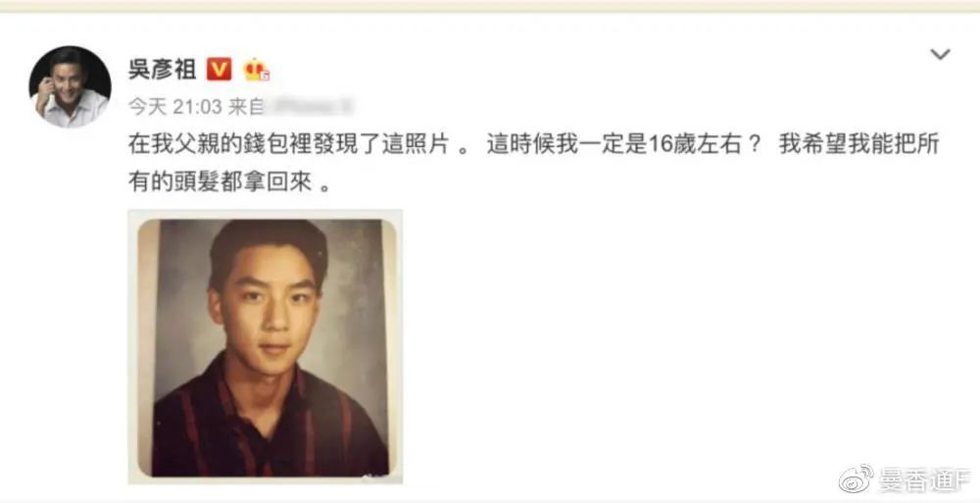Open the blurred device source after 来自
980x503 pixels.
click(x=310, y=106)
